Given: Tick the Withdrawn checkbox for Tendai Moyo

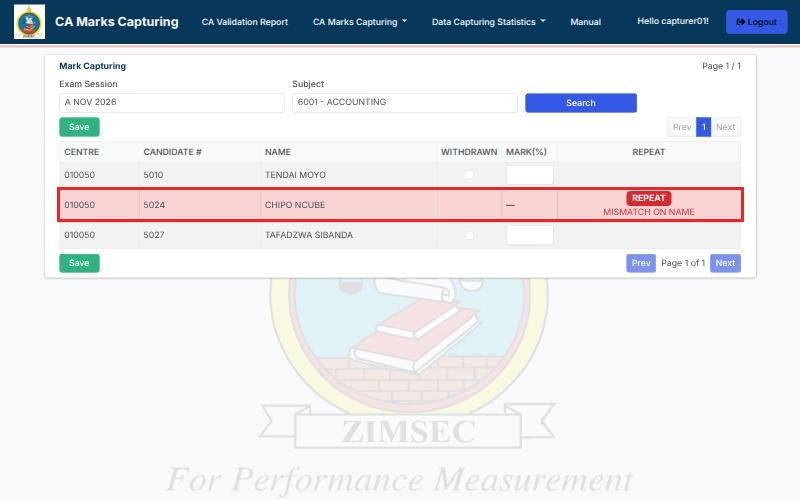Looking at the screenshot, I should click(469, 175).
